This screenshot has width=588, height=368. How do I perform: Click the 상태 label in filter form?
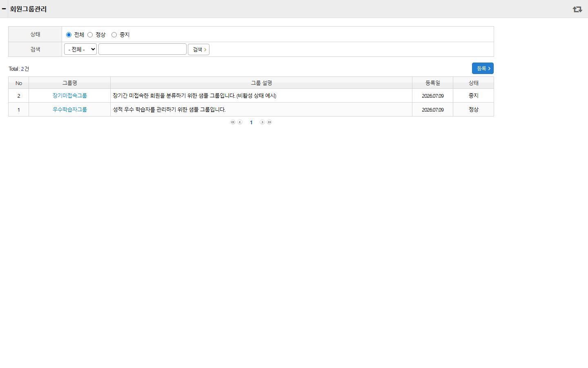click(x=35, y=34)
